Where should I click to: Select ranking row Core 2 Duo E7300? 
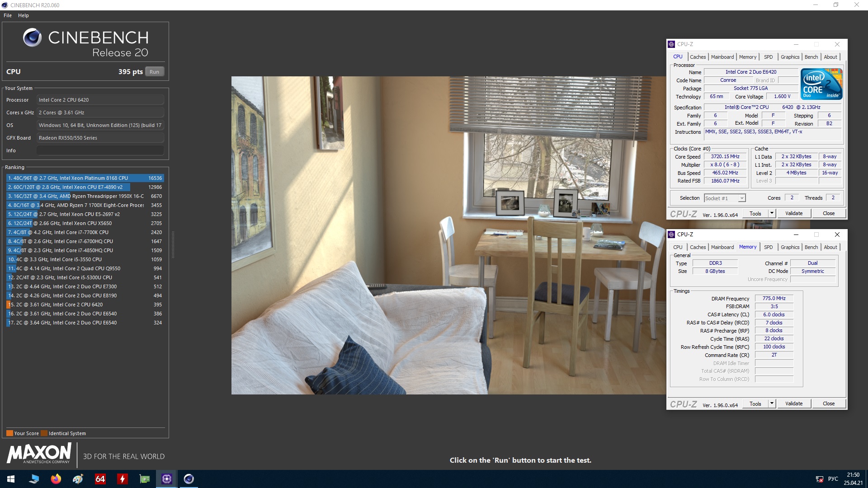pyautogui.click(x=85, y=286)
